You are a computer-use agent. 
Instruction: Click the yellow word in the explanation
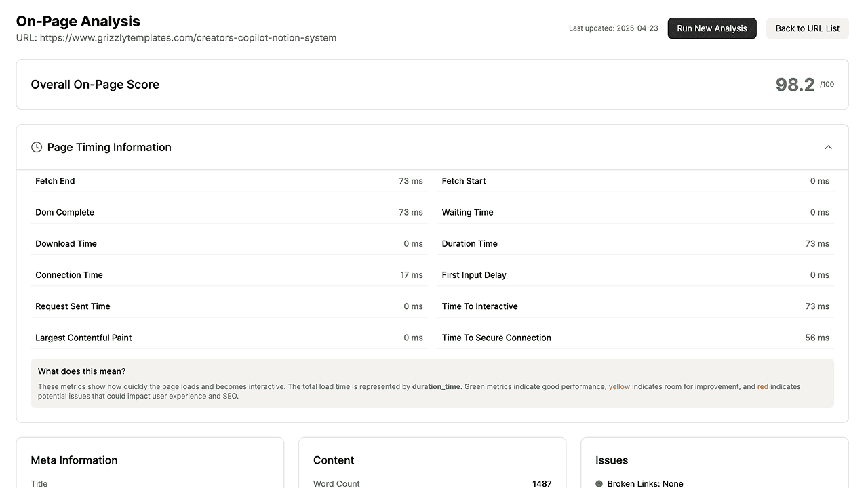[619, 386]
